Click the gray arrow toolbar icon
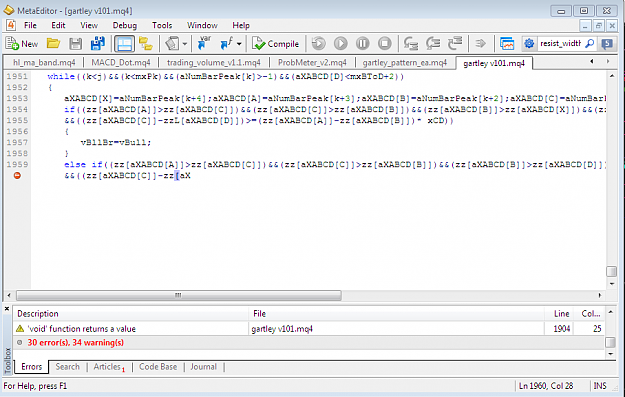 (481, 44)
